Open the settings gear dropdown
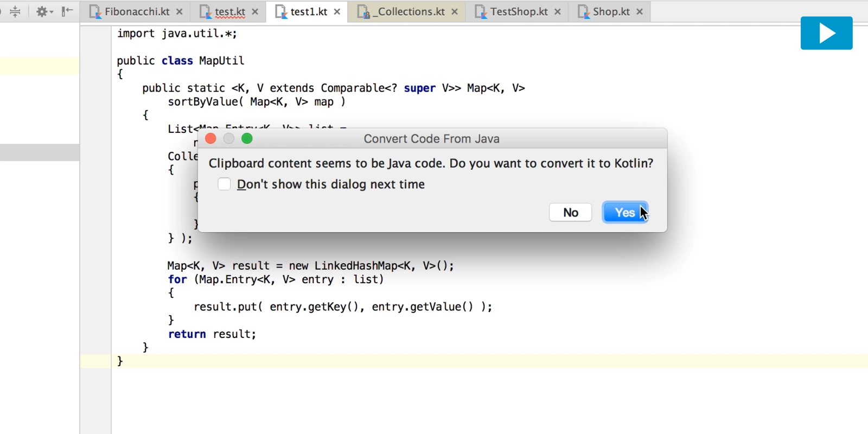Screen dimensions: 868x434 pos(44,11)
